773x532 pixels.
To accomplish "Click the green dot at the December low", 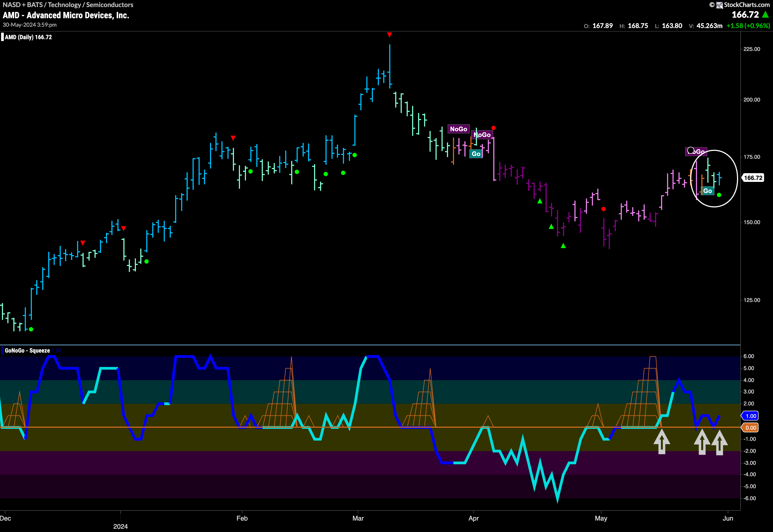I will pyautogui.click(x=31, y=329).
